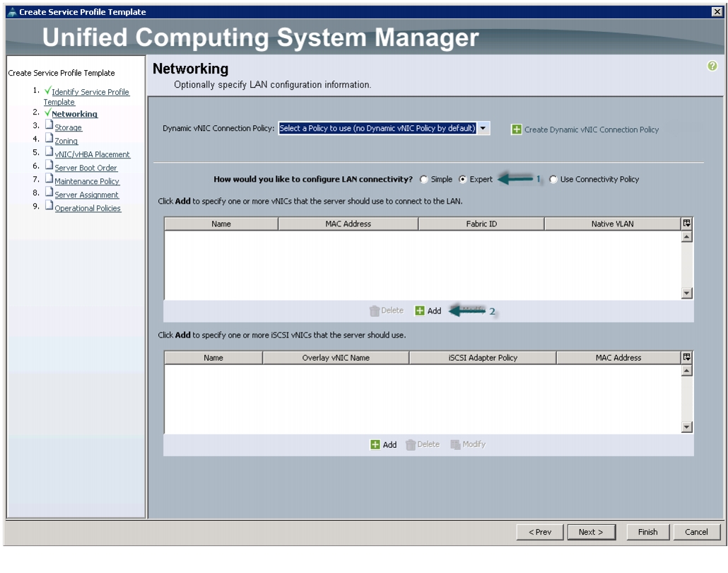Sort vNIC table by Fabric ID column
This screenshot has width=728, height=573.
(x=481, y=224)
